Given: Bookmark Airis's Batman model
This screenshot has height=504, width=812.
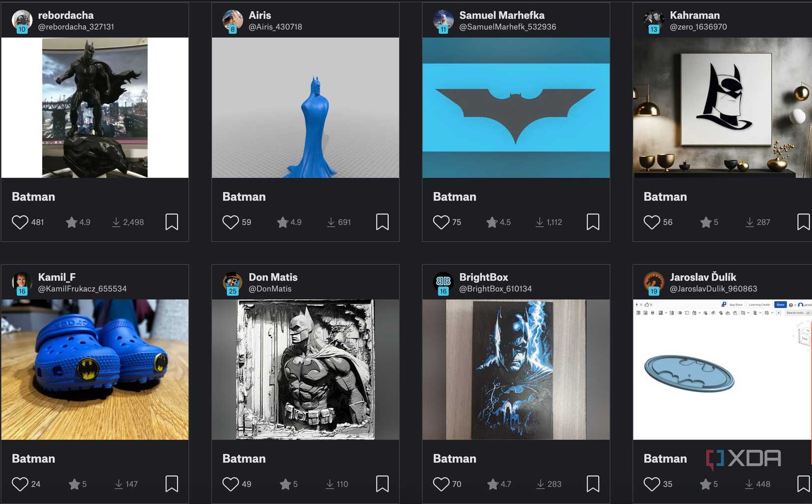Looking at the screenshot, I should click(x=382, y=222).
